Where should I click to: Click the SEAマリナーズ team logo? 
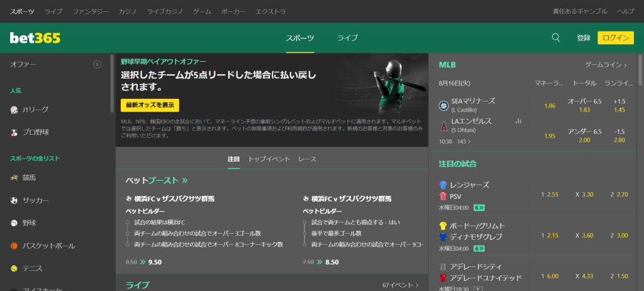tap(443, 105)
